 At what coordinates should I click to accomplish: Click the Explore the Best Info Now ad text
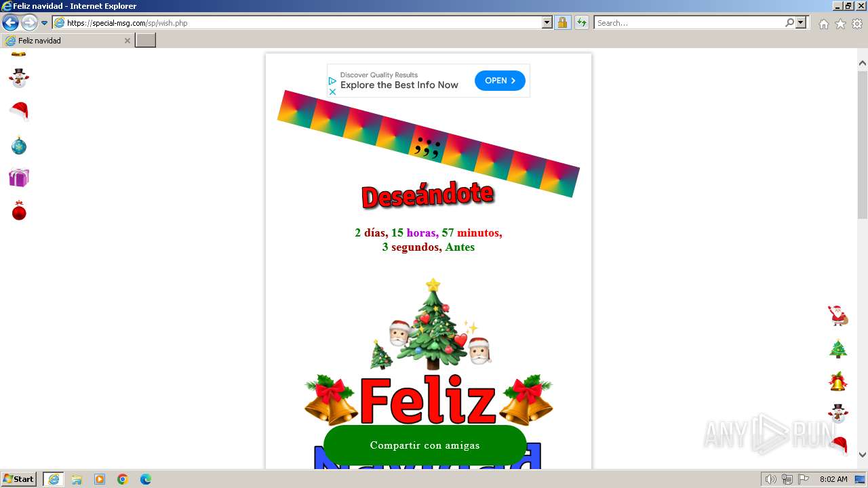coord(399,85)
